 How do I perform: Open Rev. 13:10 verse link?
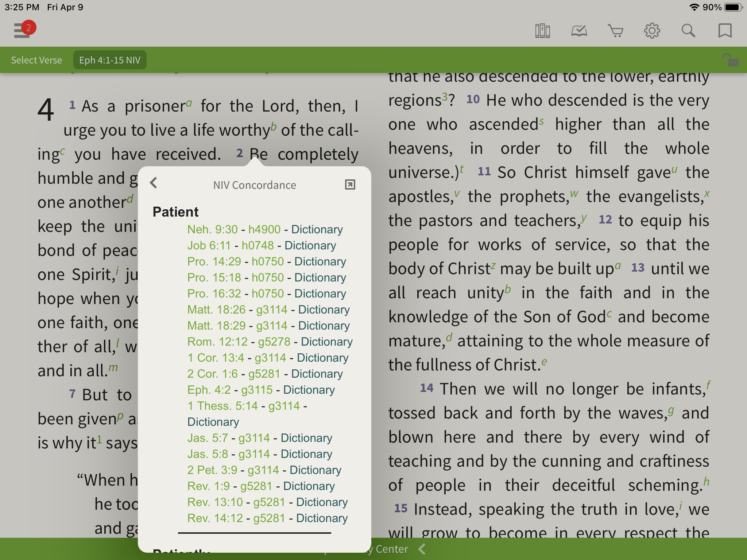215,502
